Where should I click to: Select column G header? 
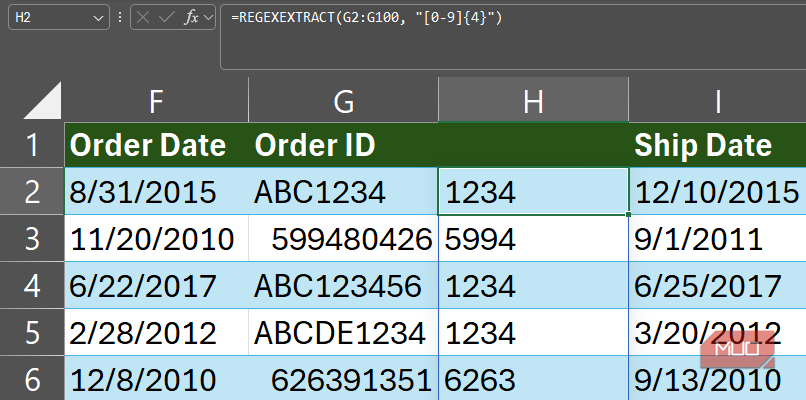pyautogui.click(x=343, y=101)
